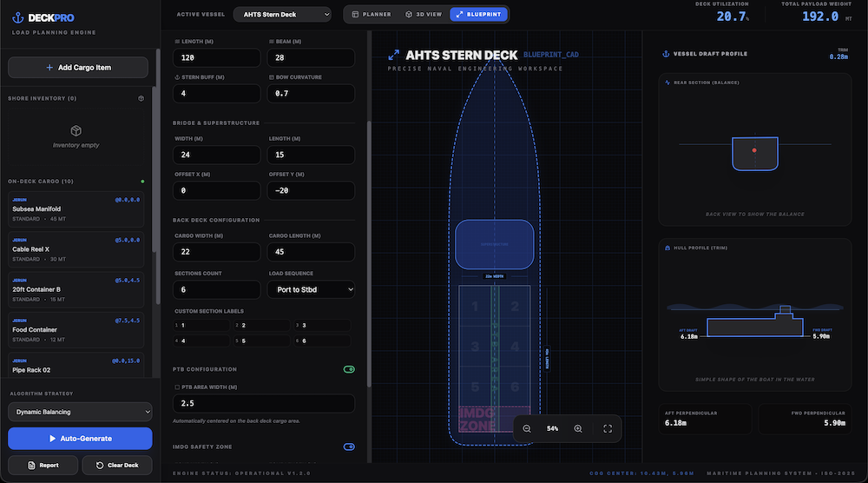Click the document icon on Report button
This screenshot has height=483, width=868.
point(31,466)
